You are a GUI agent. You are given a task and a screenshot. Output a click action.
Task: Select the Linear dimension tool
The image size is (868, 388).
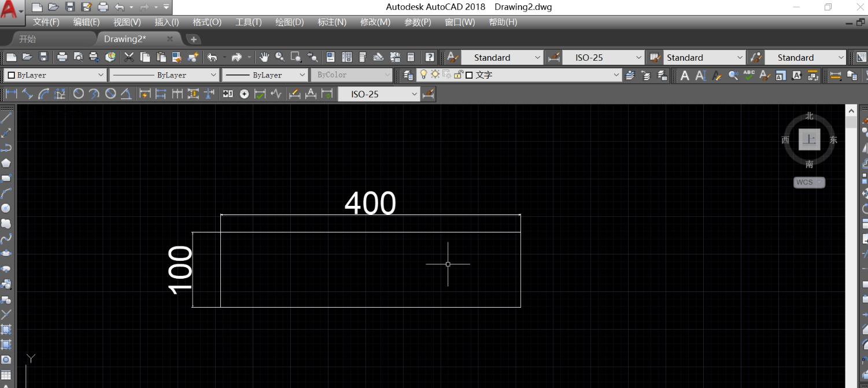[12, 94]
